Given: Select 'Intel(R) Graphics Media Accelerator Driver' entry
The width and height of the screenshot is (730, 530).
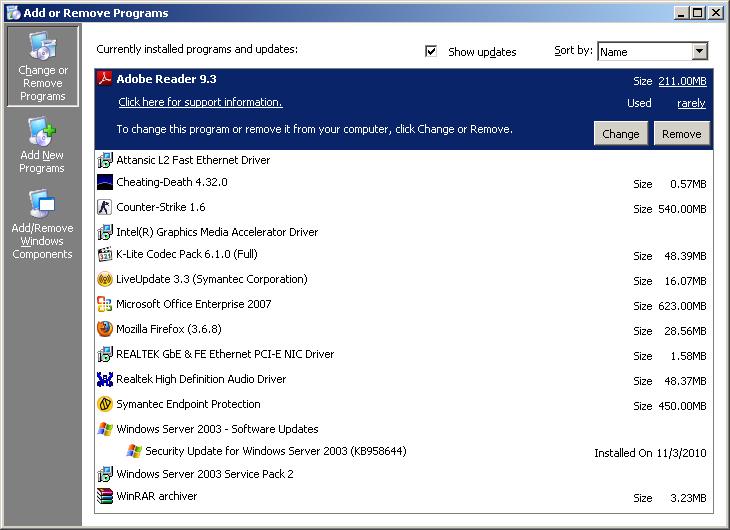Looking at the screenshot, I should click(404, 231).
